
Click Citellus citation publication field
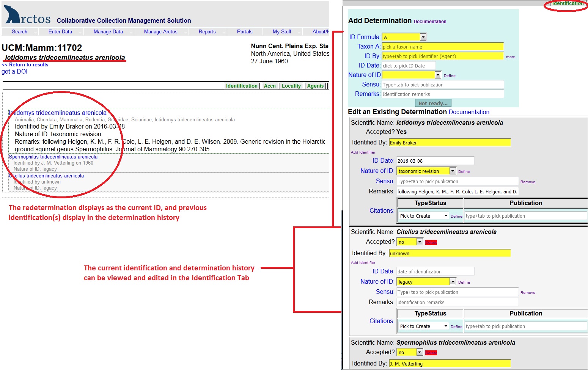526,326
